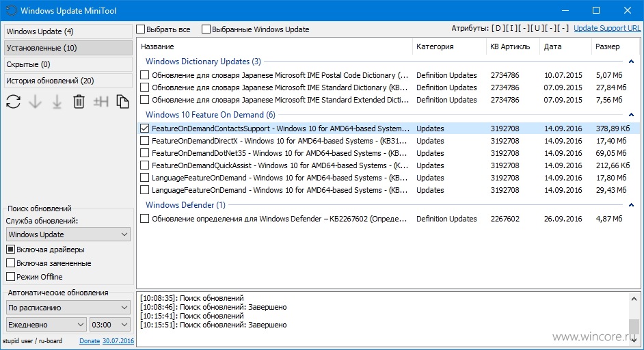Click the download updates arrow icon
Image resolution: width=644 pixels, height=350 pixels.
click(36, 101)
